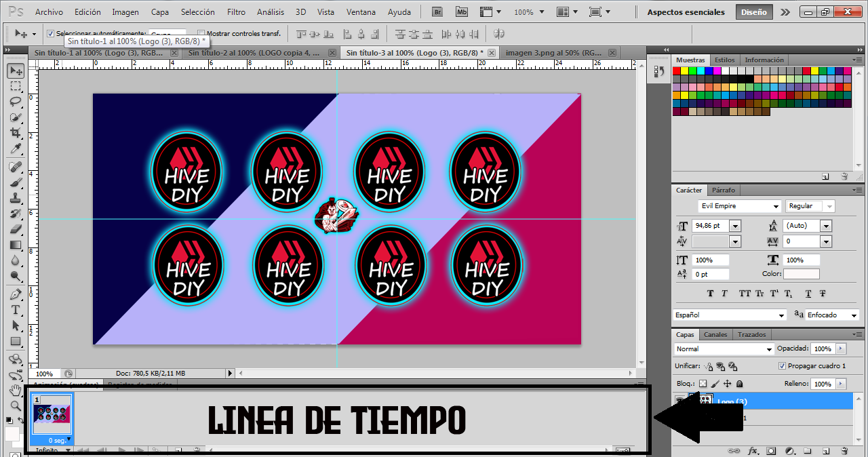Switch to the Párrafo tab

coord(723,190)
